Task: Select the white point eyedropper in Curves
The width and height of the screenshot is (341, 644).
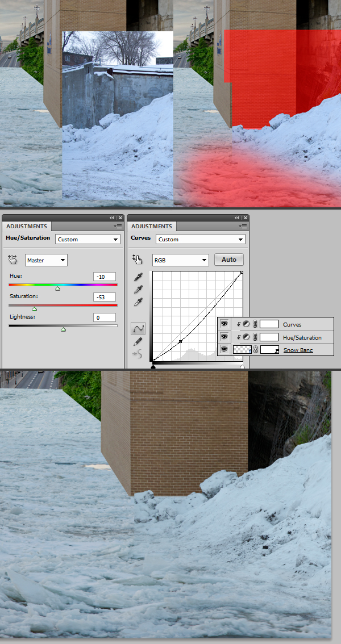Action: tap(139, 303)
